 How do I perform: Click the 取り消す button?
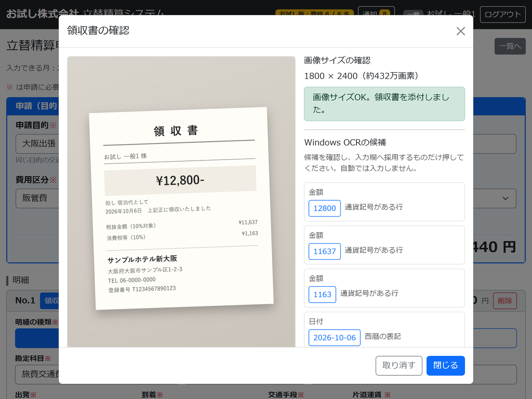[x=399, y=365]
